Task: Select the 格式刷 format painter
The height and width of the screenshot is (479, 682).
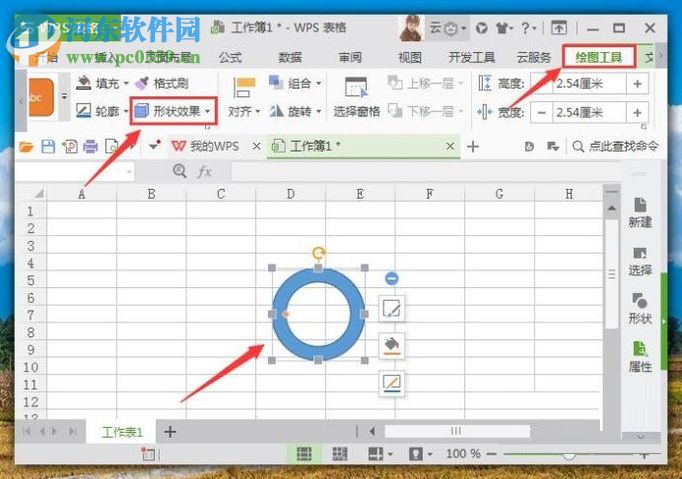Action: [162, 83]
